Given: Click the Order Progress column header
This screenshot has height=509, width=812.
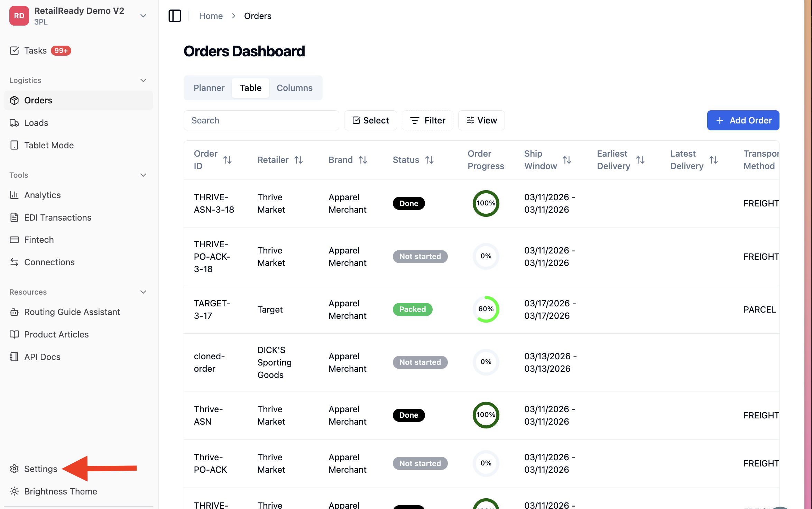Looking at the screenshot, I should 486,160.
